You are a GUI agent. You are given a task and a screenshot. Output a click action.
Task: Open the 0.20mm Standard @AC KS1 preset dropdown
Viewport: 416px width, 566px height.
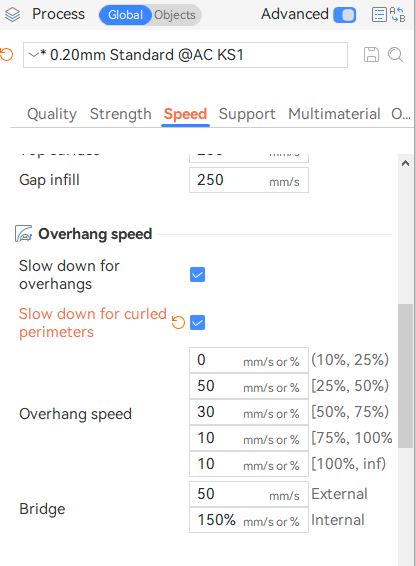click(x=185, y=55)
